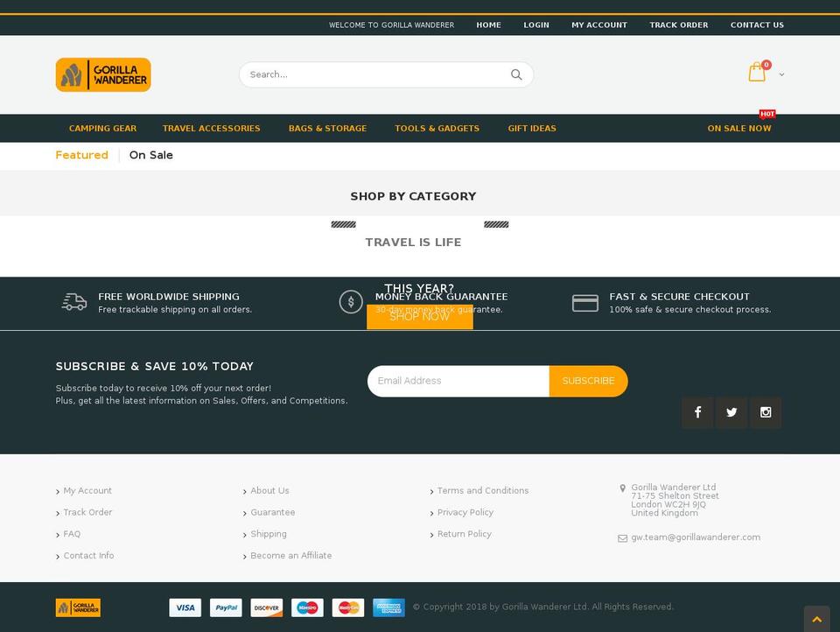The height and width of the screenshot is (632, 840).
Task: Open the Contact Info link
Action: point(88,555)
